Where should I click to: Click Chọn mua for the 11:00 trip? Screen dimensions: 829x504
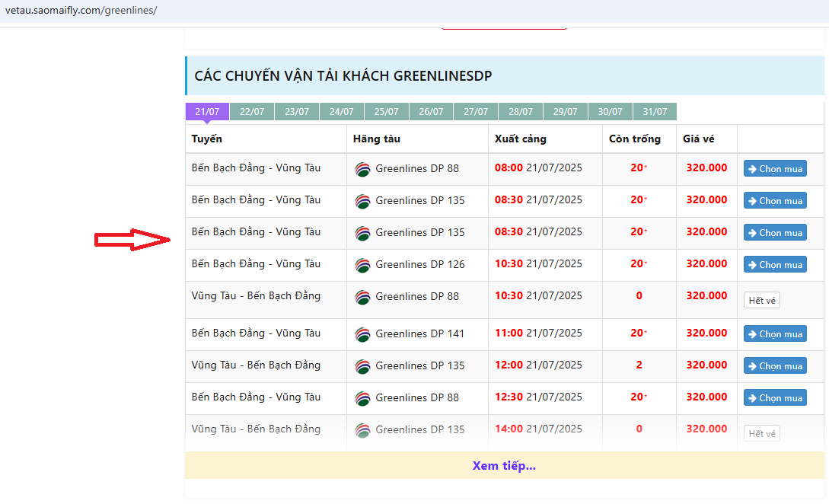pos(775,333)
